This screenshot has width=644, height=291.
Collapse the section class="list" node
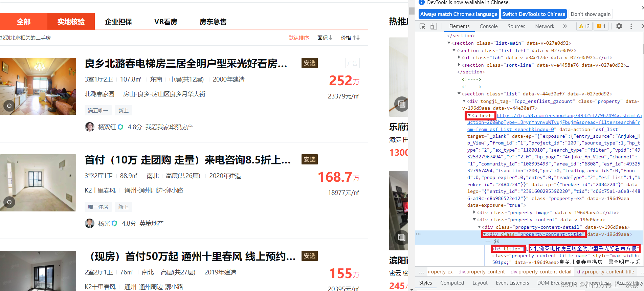click(459, 94)
